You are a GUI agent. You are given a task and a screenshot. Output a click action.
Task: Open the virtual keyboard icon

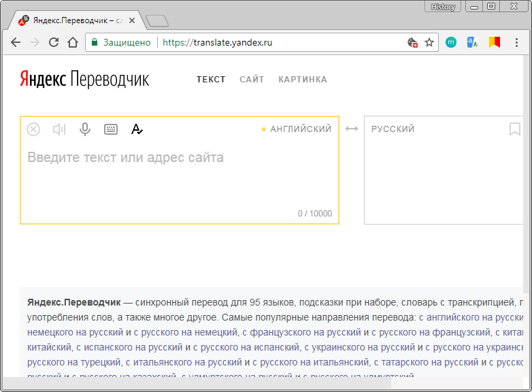click(x=111, y=129)
